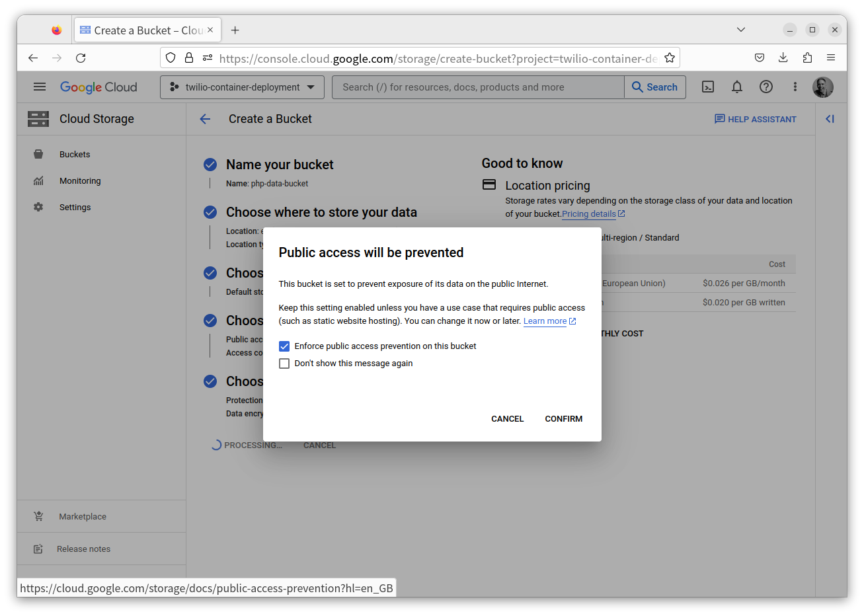Screen dimensions: 864x616
Task: Show site security lock information
Action: coord(189,58)
